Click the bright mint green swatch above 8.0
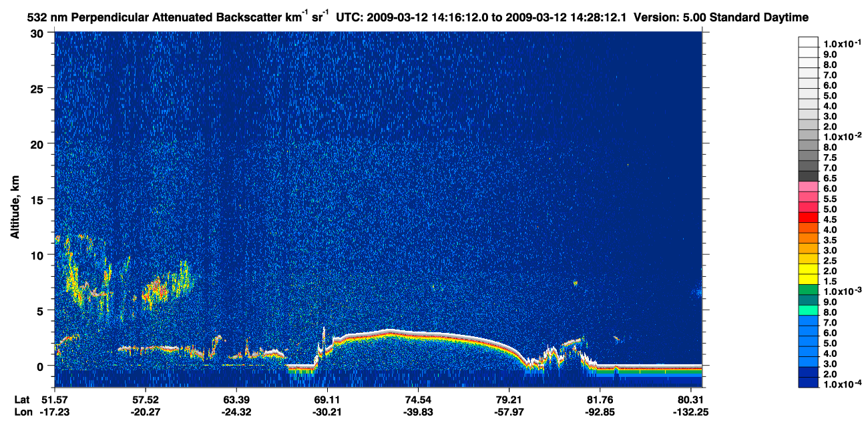 809,310
